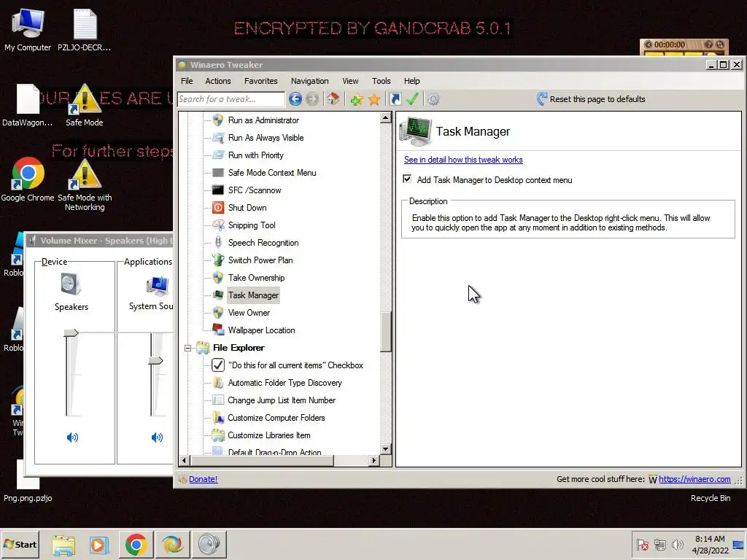The width and height of the screenshot is (747, 560).
Task: Open See in detail how this tweak works link
Action: pos(463,160)
